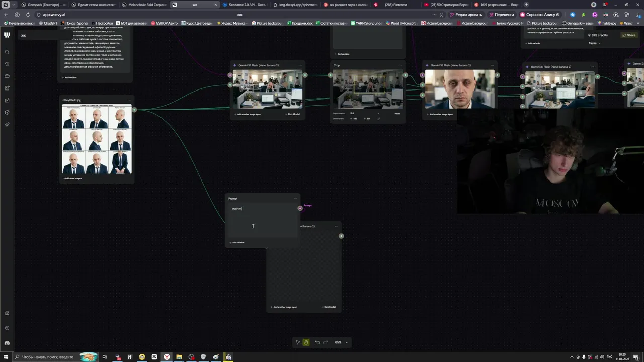Open the Crop node three-dots menu

(x=400, y=65)
